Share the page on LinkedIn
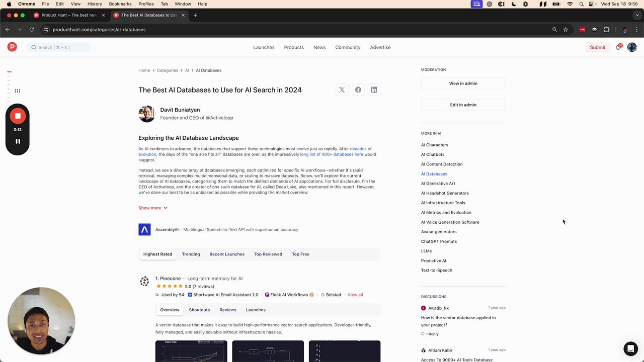The image size is (644, 362). tap(374, 90)
